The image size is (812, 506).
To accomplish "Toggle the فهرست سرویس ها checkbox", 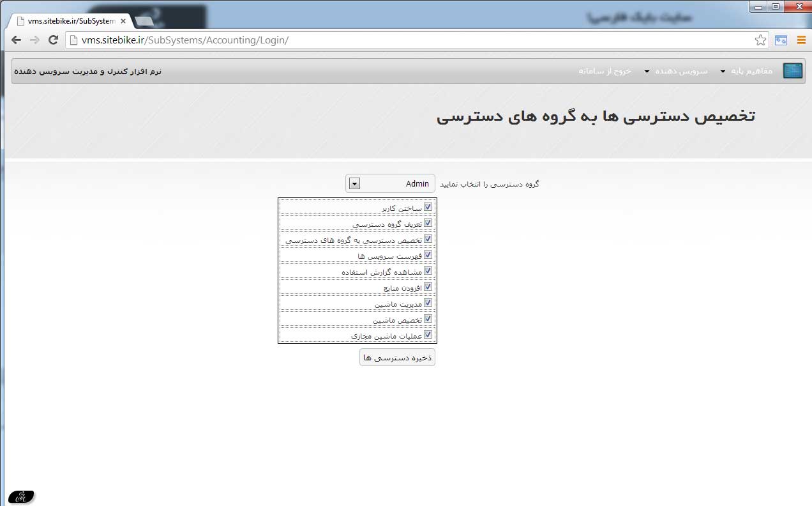I will (428, 255).
